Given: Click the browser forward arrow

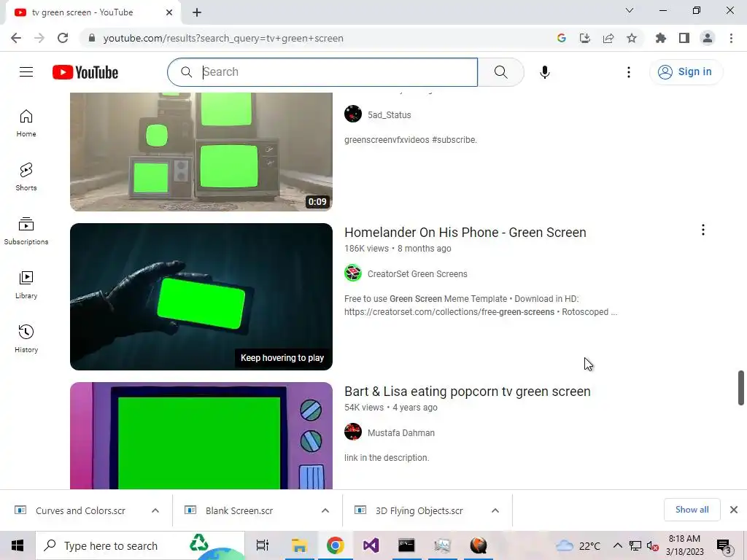Looking at the screenshot, I should coord(39,38).
